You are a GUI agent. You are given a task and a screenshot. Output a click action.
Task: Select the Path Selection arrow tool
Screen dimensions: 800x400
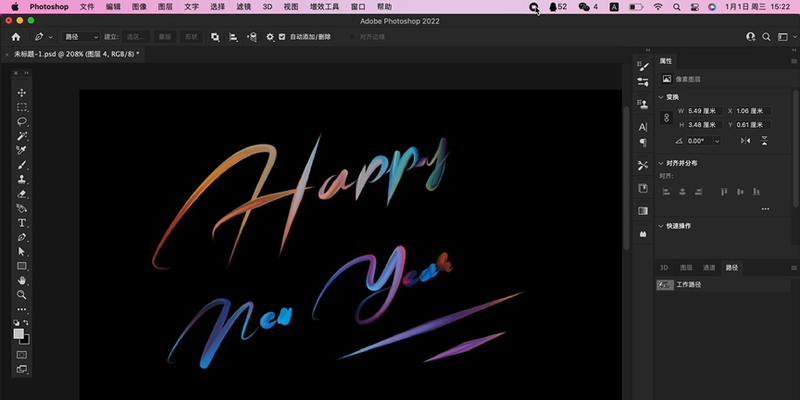[22, 252]
